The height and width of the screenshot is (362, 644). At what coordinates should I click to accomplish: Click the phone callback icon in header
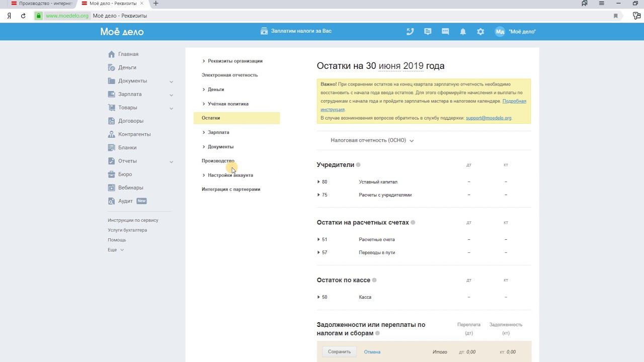pyautogui.click(x=410, y=32)
